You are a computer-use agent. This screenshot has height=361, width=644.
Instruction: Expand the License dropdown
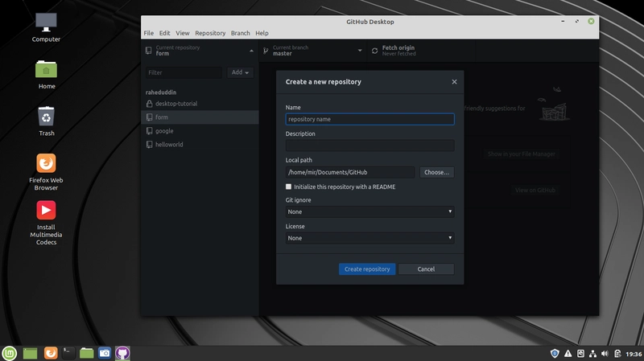pyautogui.click(x=369, y=238)
